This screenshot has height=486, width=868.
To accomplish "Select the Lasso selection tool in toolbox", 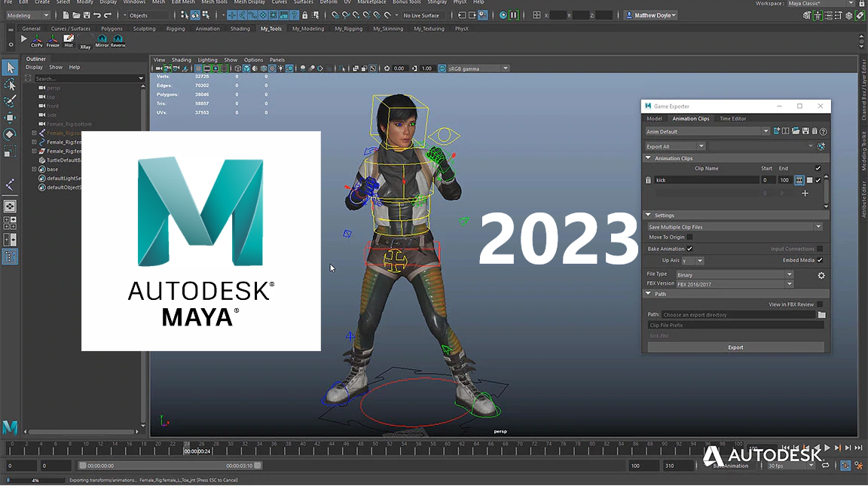I will [x=10, y=84].
